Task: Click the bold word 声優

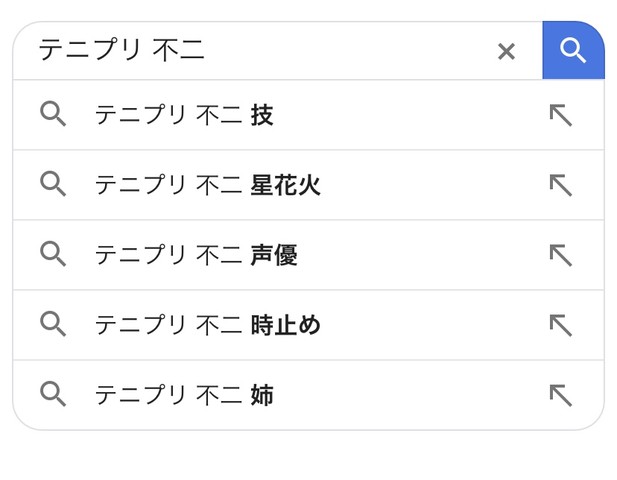Action: pyautogui.click(x=274, y=255)
